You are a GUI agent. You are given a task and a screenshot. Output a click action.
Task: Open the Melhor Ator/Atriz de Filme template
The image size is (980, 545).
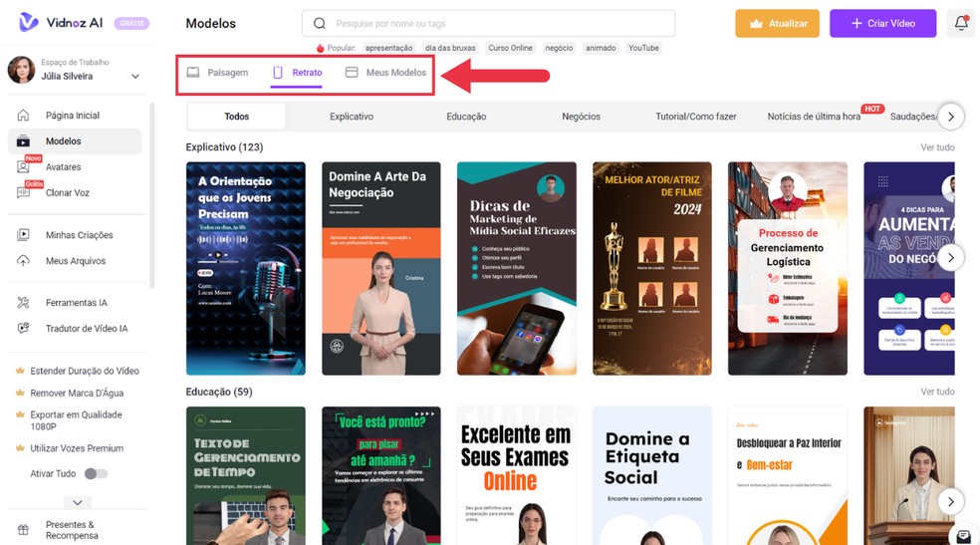[652, 269]
